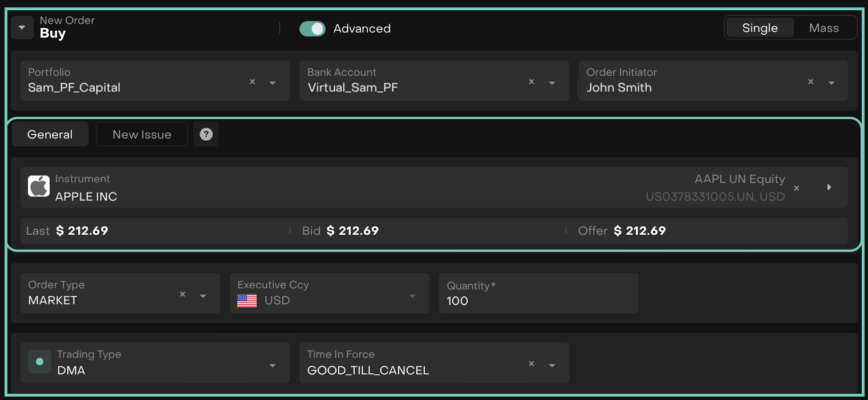868x400 pixels.
Task: Expand the Time In Force dropdown
Action: coord(552,365)
